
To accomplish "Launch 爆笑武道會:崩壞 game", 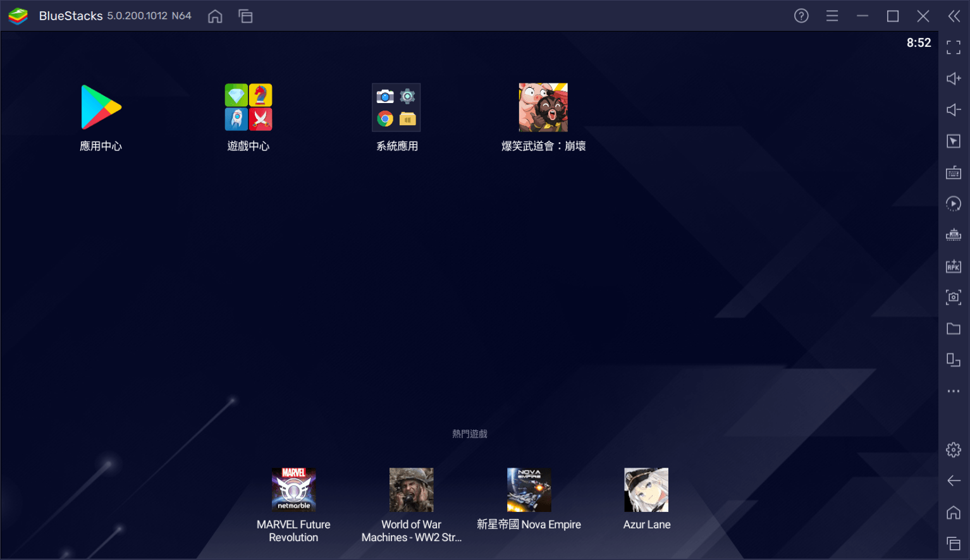I will coord(543,107).
